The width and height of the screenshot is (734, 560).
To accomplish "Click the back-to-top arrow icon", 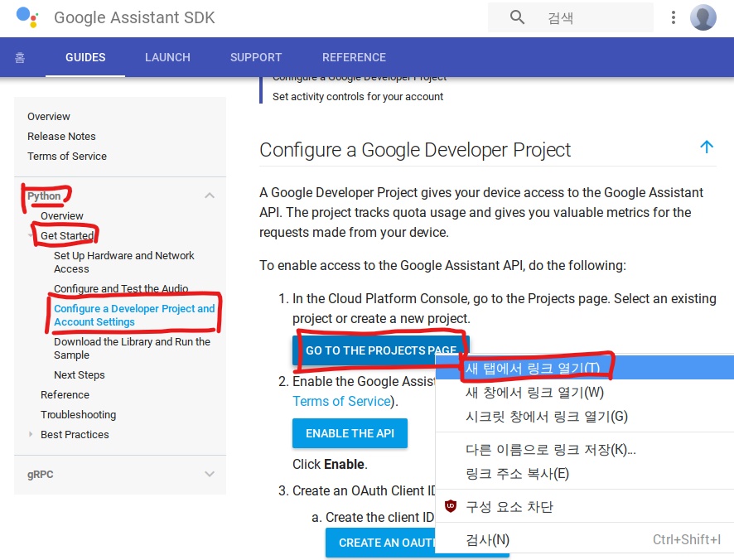I will click(x=707, y=147).
